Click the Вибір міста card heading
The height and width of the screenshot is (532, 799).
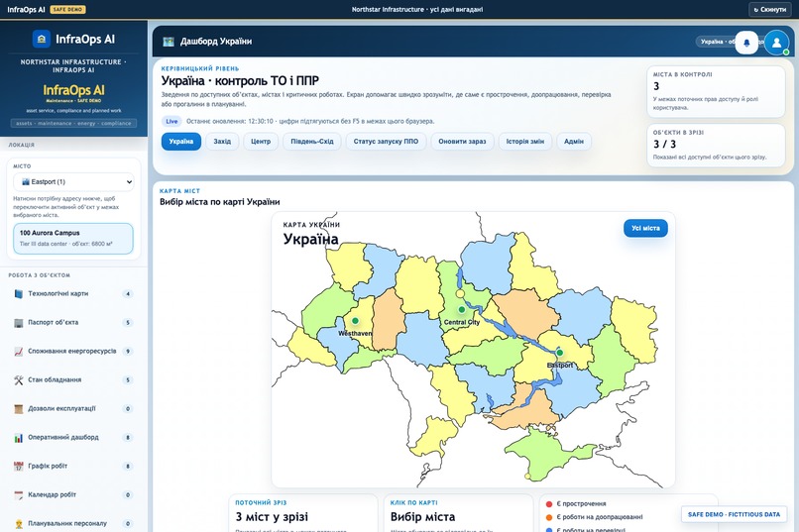422,517
